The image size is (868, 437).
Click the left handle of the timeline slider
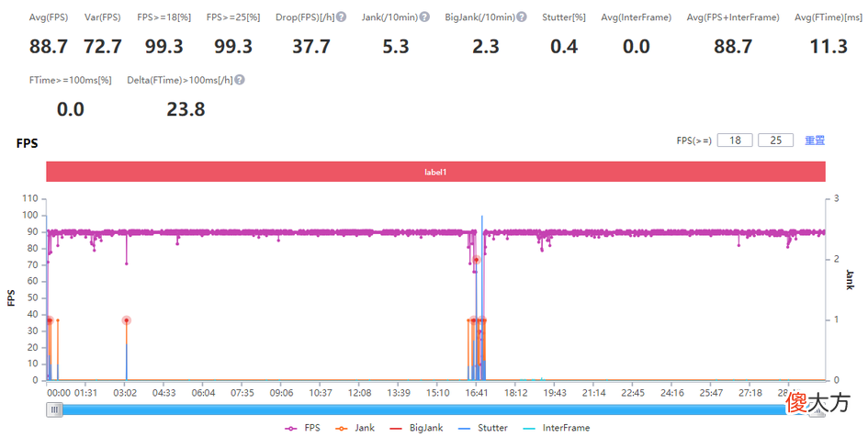pyautogui.click(x=54, y=409)
